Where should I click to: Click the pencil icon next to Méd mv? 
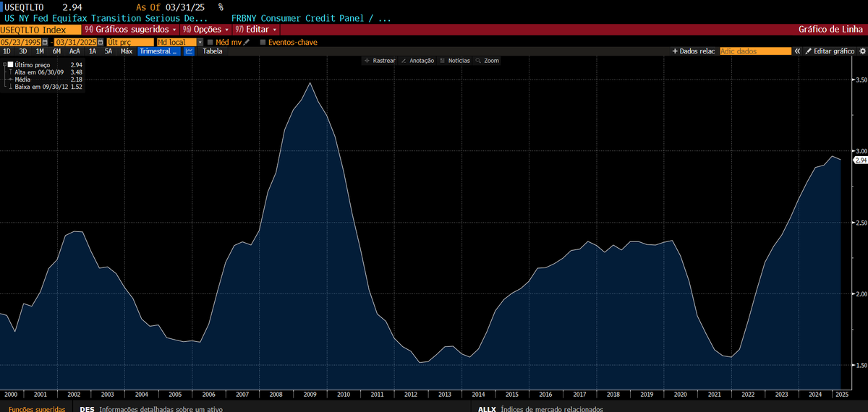pyautogui.click(x=247, y=43)
